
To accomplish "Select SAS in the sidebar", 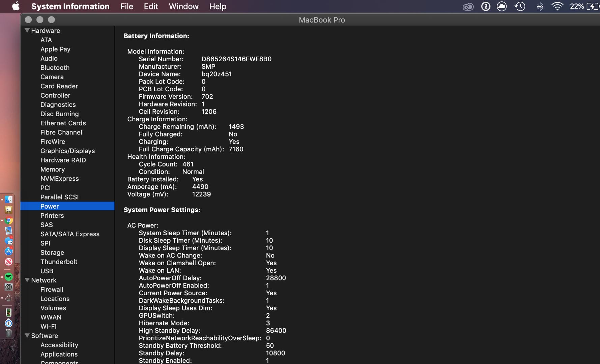I will click(x=47, y=225).
